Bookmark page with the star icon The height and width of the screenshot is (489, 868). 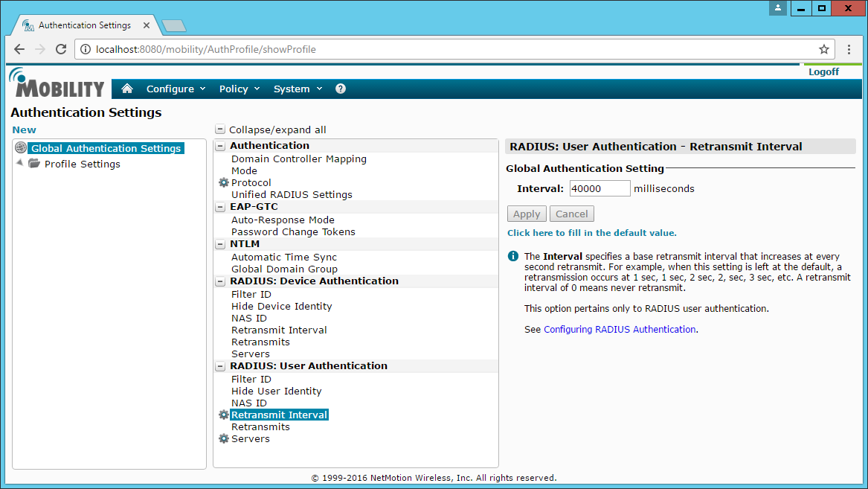(823, 49)
